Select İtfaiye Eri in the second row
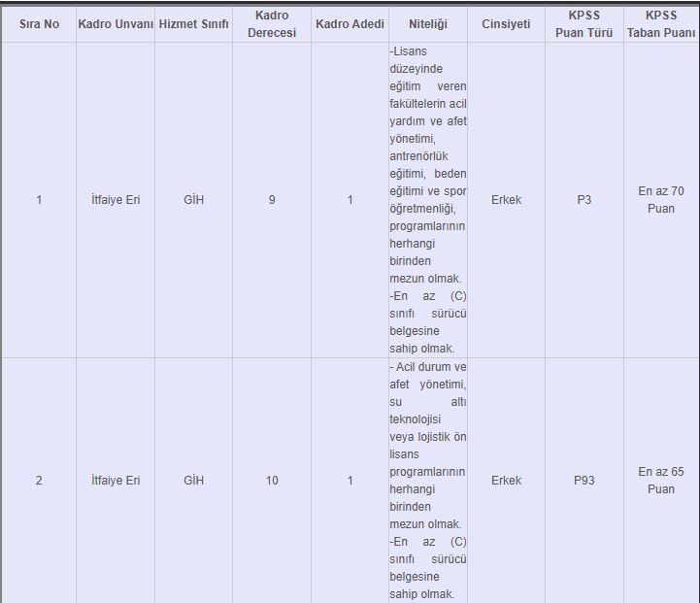This screenshot has height=603, width=700. click(x=116, y=481)
